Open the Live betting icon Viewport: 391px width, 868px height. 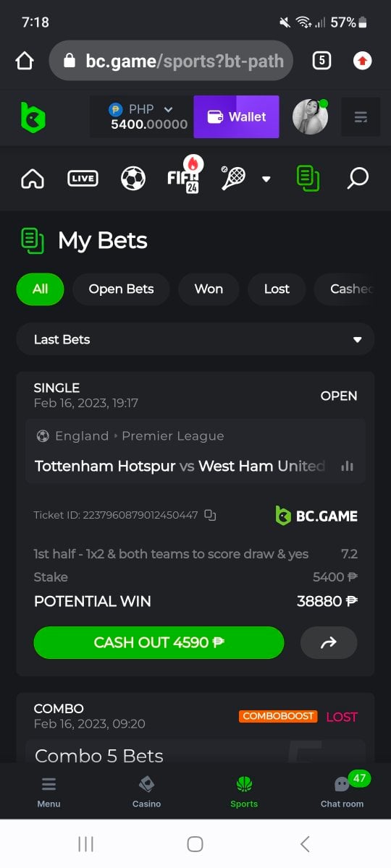tap(83, 178)
